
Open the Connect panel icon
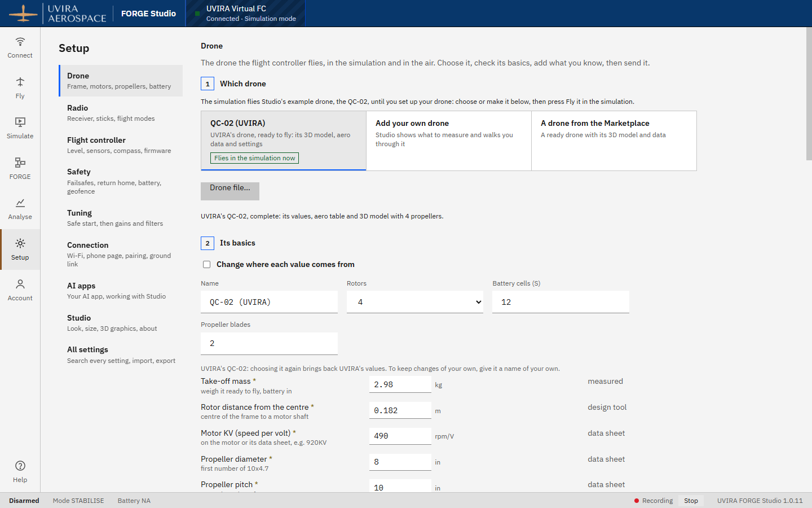click(20, 42)
